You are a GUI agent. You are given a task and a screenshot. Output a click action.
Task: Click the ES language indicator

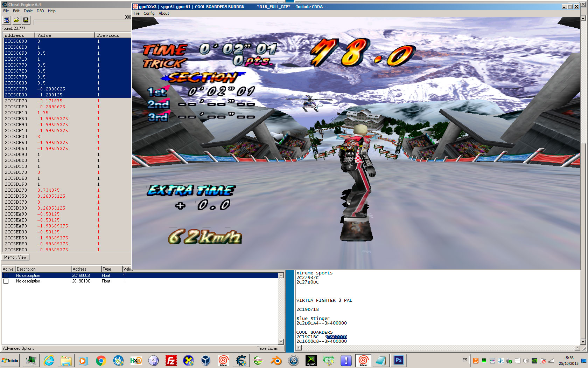(465, 360)
